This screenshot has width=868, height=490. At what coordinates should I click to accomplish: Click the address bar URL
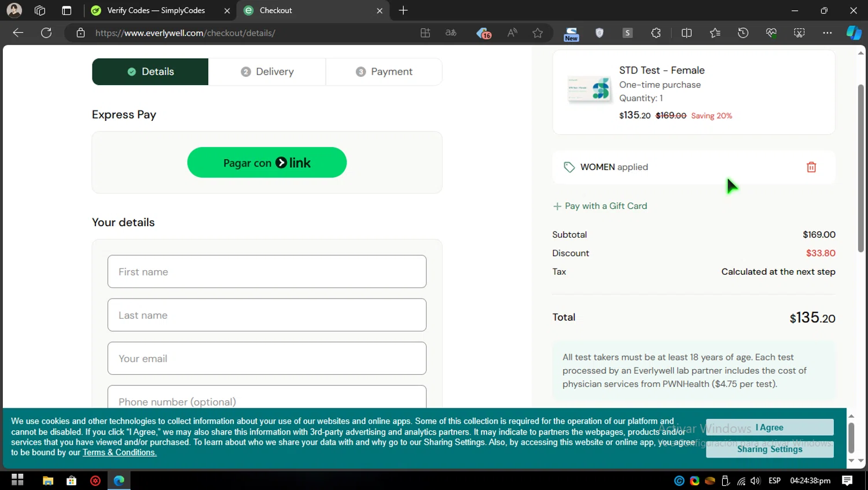pos(185,33)
